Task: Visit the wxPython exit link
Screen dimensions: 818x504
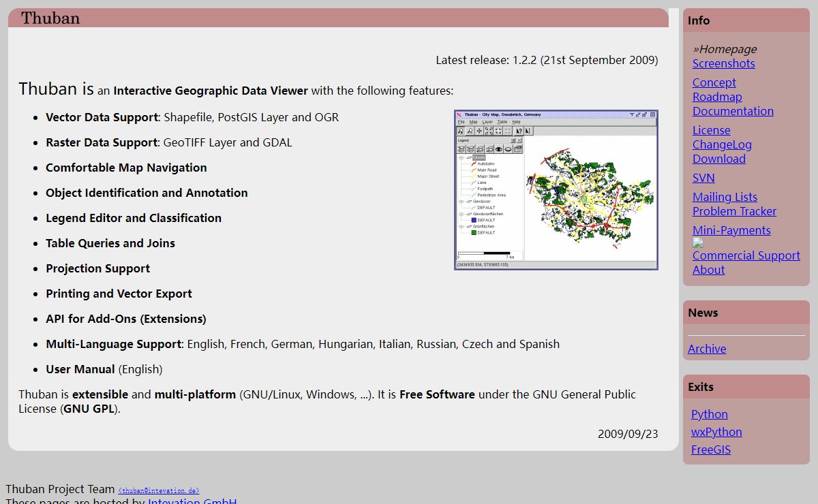Action: tap(716, 432)
